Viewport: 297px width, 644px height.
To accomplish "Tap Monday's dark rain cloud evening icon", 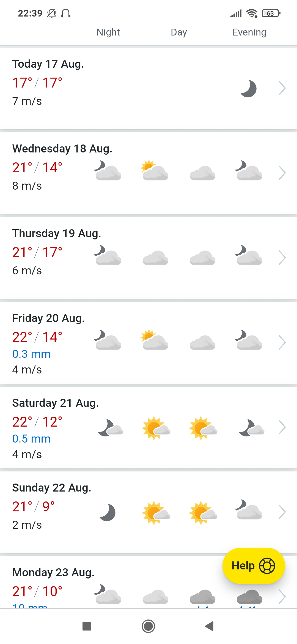I will tap(249, 596).
